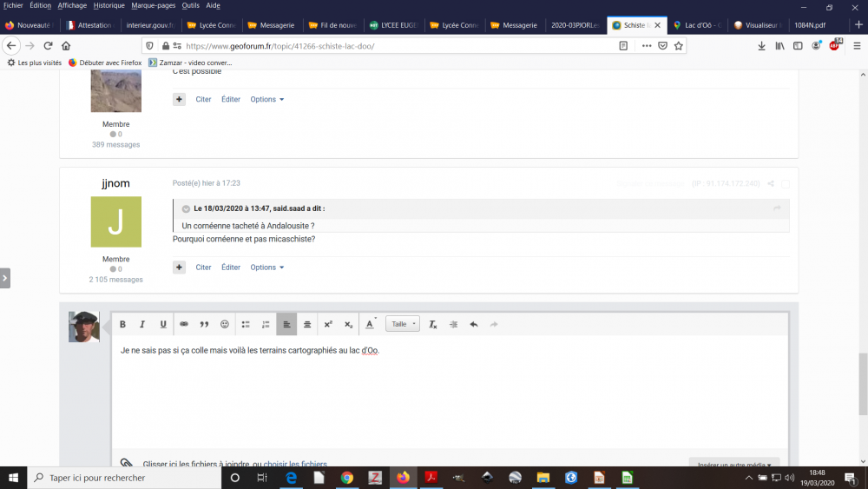The height and width of the screenshot is (489, 868).
Task: Open the Les plus visités bookmark folder
Action: point(35,63)
